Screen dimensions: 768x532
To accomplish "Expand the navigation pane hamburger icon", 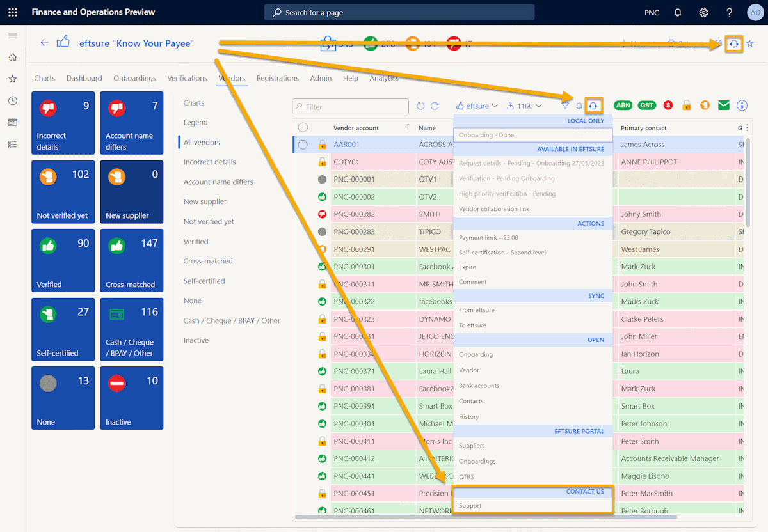I will click(x=13, y=36).
